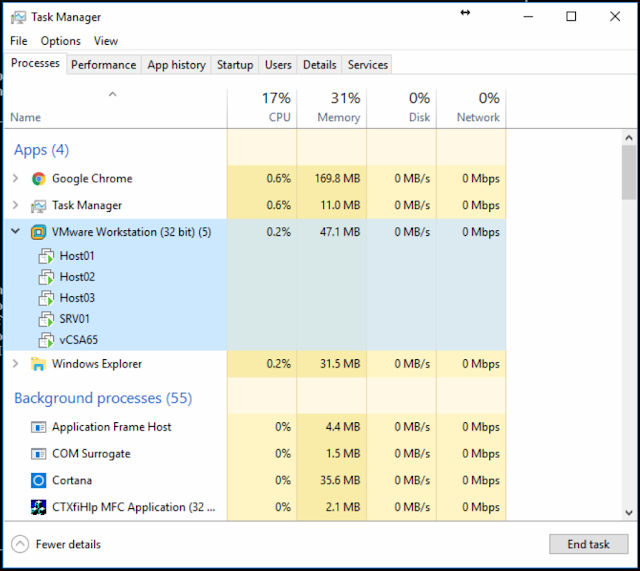Image resolution: width=640 pixels, height=571 pixels.
Task: Collapse view with Fewer details
Action: coord(56,544)
